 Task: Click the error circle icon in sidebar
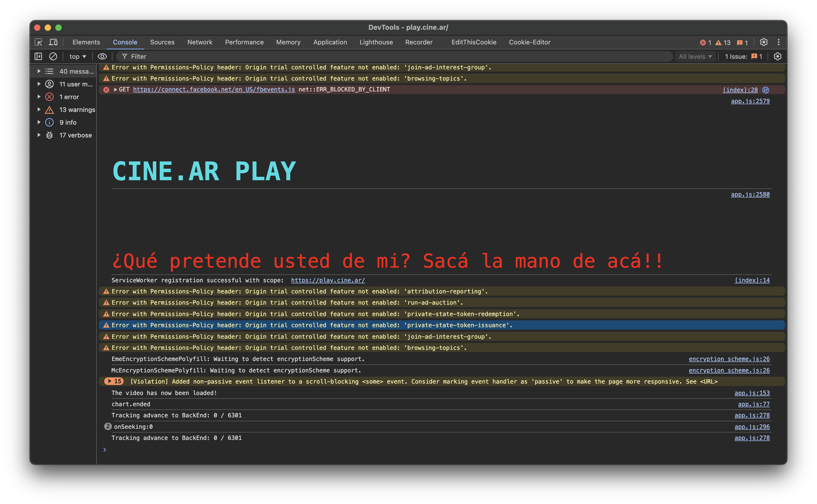[x=49, y=97]
